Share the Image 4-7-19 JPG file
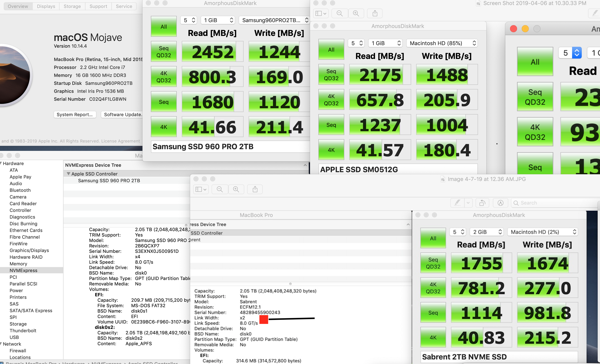Screen dimensions: 600x364 tap(255, 189)
